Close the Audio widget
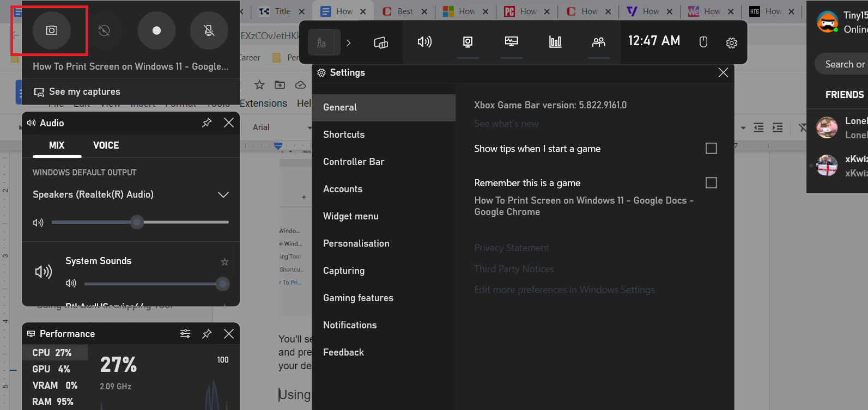The height and width of the screenshot is (410, 868). click(229, 123)
